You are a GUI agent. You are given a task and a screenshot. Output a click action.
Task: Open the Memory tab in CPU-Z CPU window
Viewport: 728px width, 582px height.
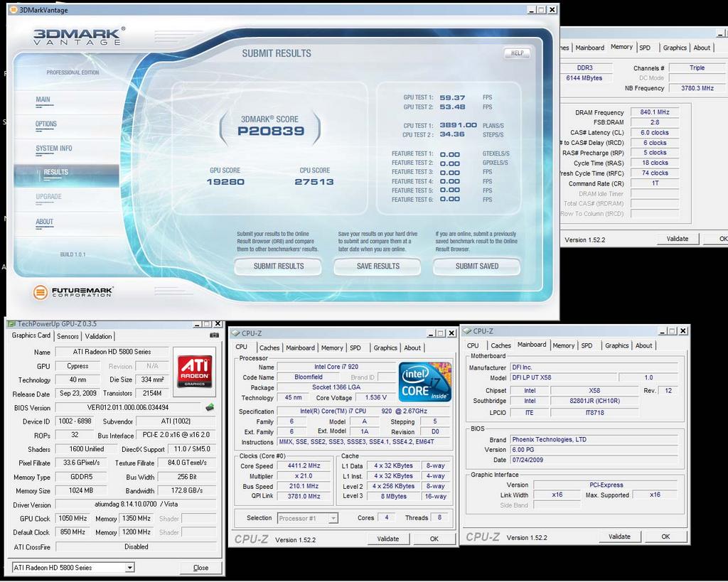coord(332,347)
